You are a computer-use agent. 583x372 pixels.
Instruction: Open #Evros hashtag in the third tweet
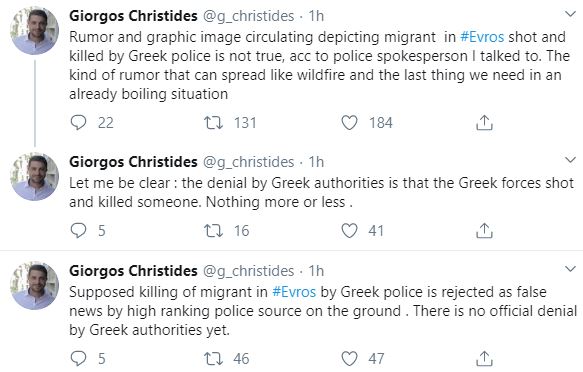tap(294, 292)
